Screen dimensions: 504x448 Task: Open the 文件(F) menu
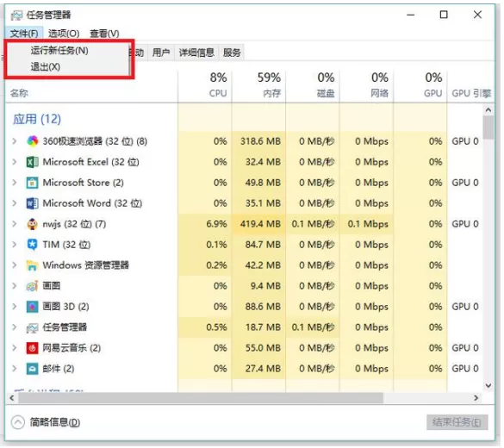click(x=24, y=33)
